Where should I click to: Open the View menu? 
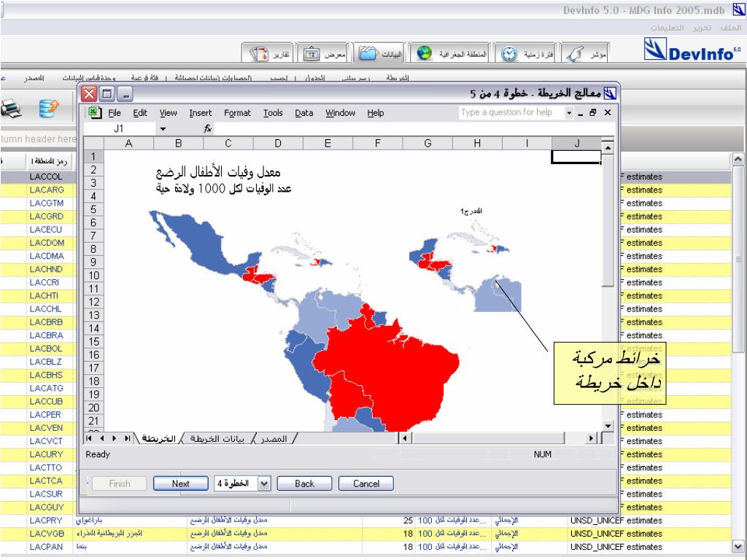tap(169, 113)
